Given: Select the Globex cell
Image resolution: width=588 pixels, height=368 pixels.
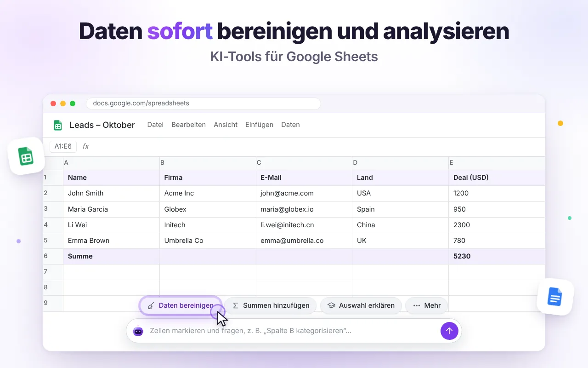Looking at the screenshot, I should pos(208,209).
